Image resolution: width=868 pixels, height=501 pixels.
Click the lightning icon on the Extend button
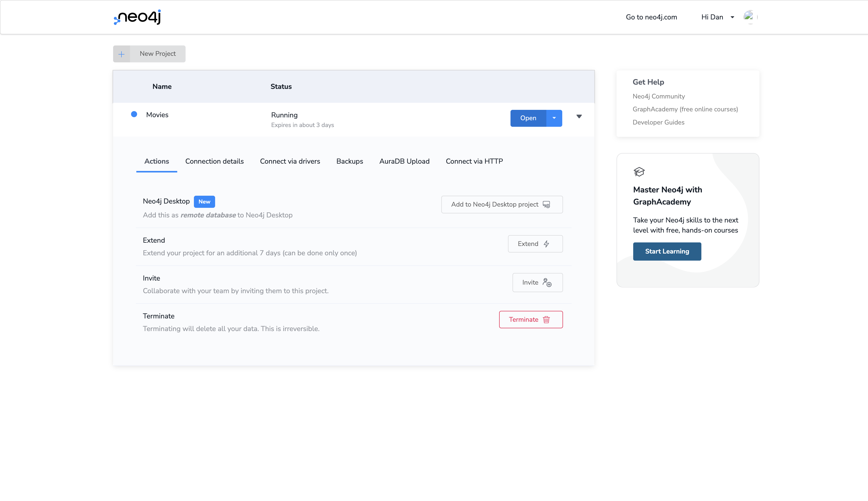(547, 244)
